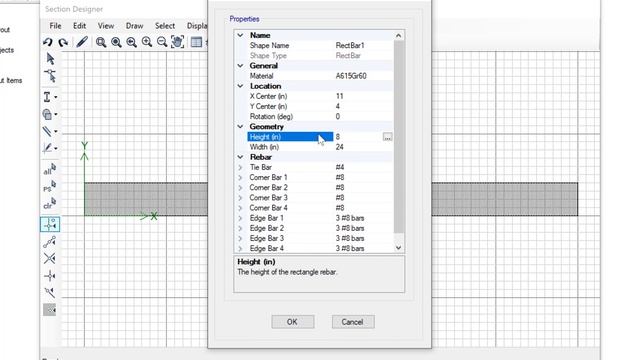Select the arrow pointer tool

point(50,59)
